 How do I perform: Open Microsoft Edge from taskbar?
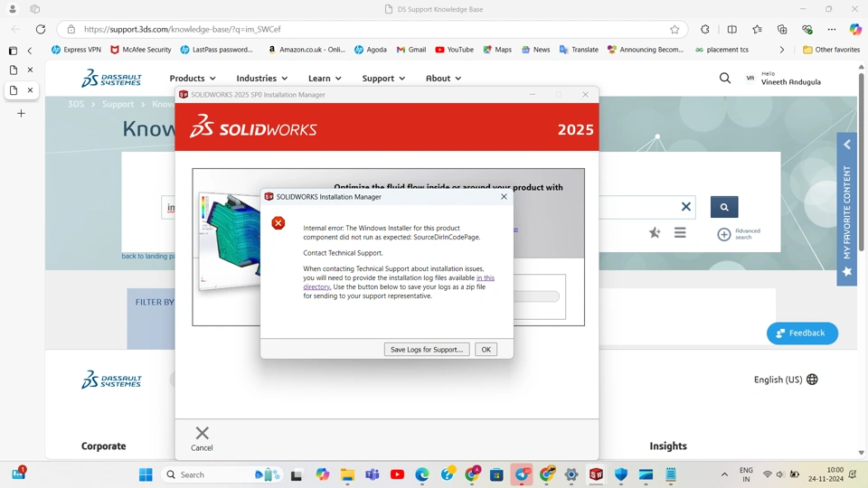pos(422,474)
